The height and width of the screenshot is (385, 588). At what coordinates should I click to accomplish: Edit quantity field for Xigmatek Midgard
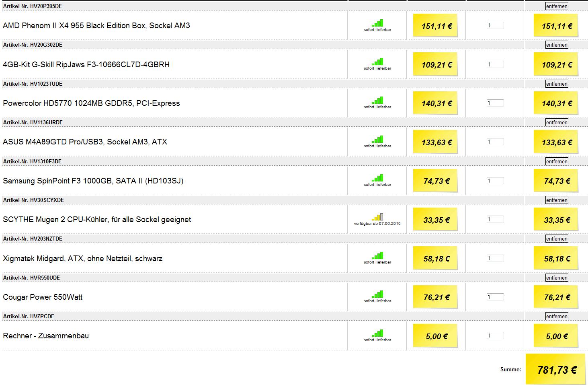coord(495,258)
